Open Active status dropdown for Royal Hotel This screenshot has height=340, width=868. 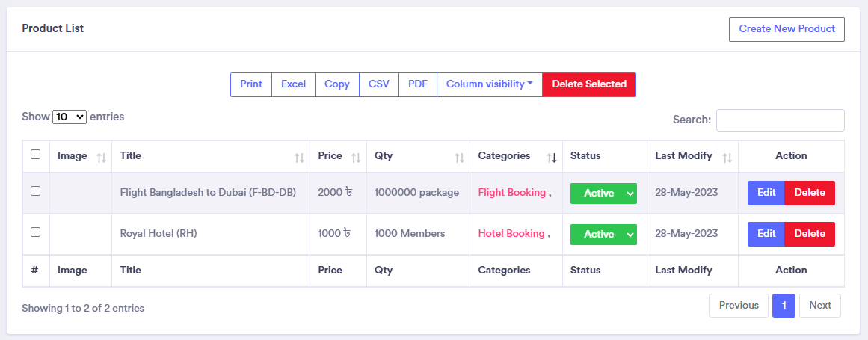coord(603,235)
